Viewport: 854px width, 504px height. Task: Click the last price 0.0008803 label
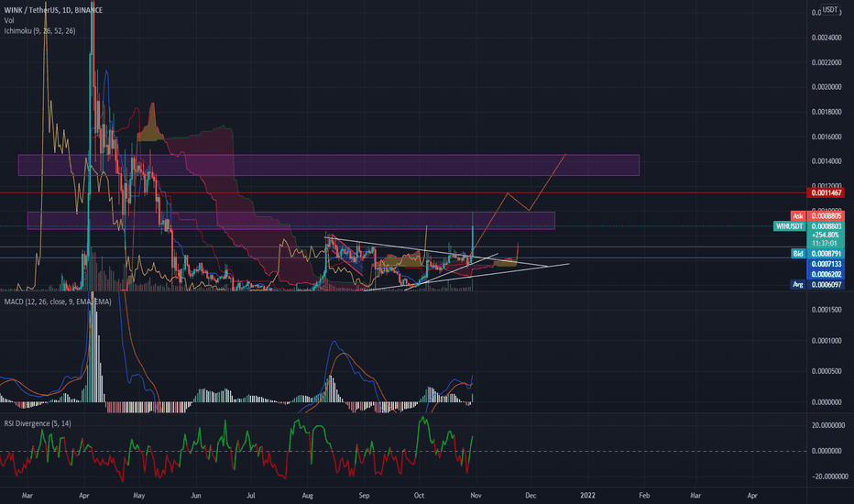coord(827,226)
